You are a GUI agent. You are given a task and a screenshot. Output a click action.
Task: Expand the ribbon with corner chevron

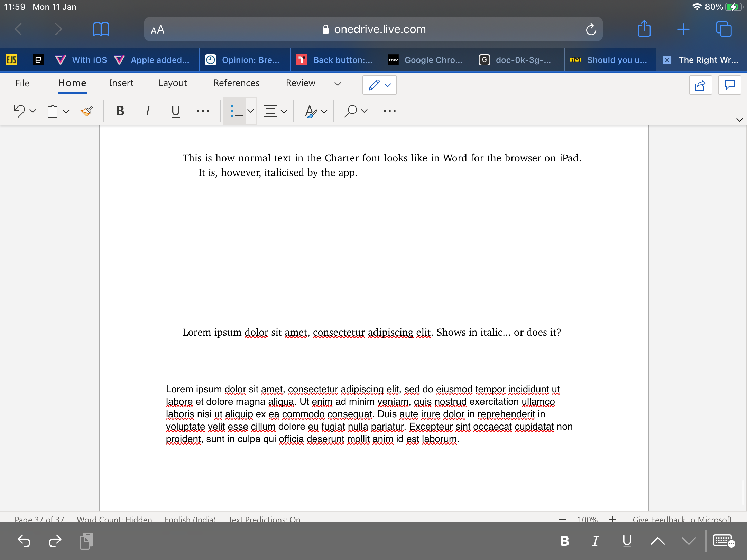[x=739, y=120]
